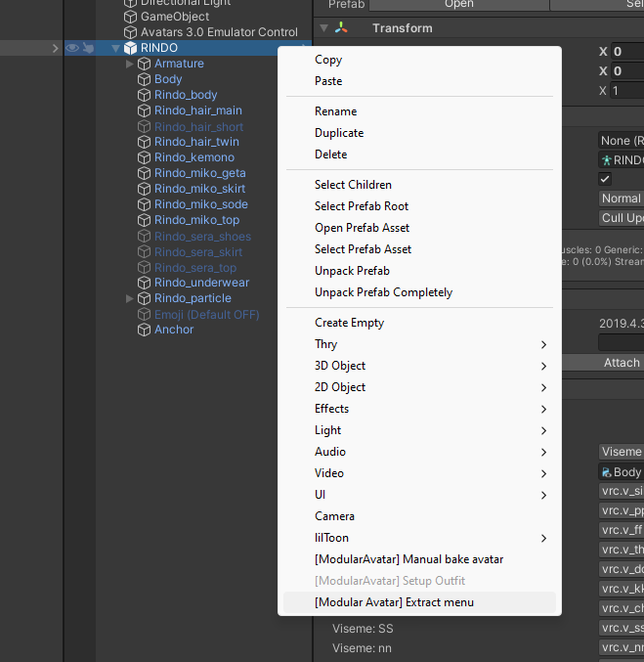Click Create Empty menu entry
Image resolution: width=644 pixels, height=662 pixels.
pyautogui.click(x=419, y=323)
